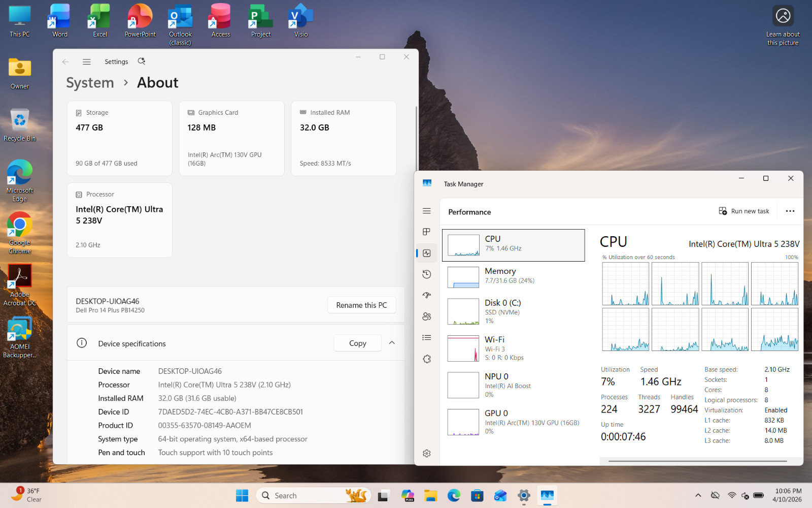The height and width of the screenshot is (508, 812).
Task: Click taskbar Search box
Action: [x=313, y=495]
